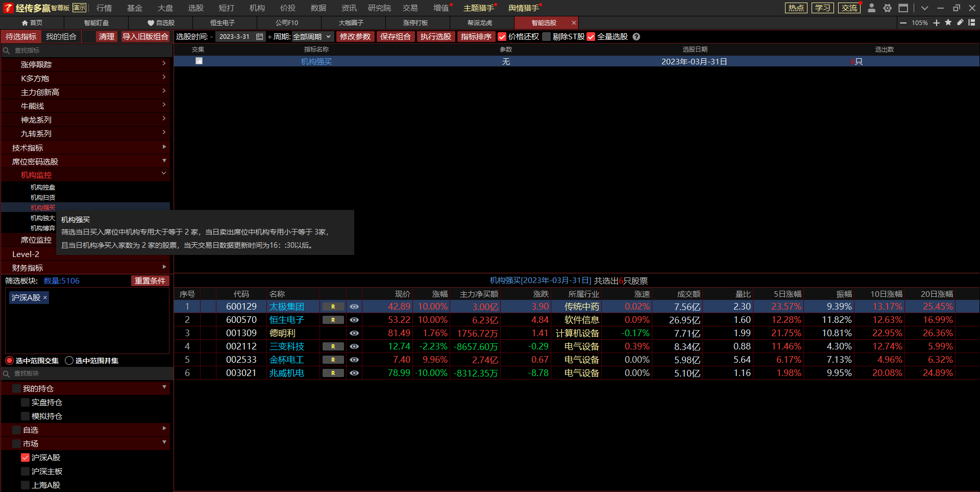Click the home icon tab 首页
Image resolution: width=980 pixels, height=492 pixels.
pyautogui.click(x=32, y=22)
